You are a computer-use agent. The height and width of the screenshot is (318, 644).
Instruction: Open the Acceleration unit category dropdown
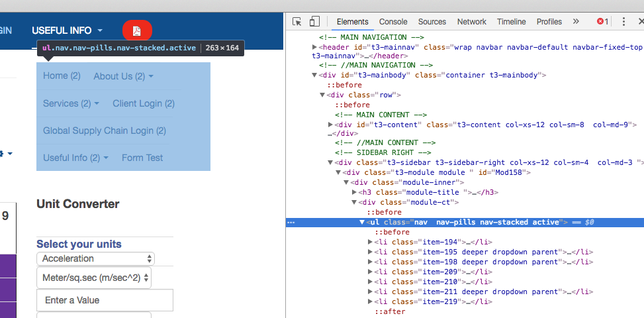tap(95, 258)
